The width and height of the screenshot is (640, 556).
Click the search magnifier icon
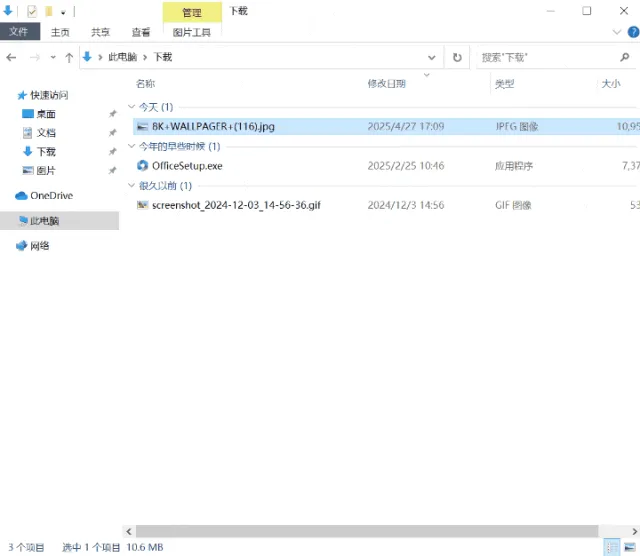point(624,58)
